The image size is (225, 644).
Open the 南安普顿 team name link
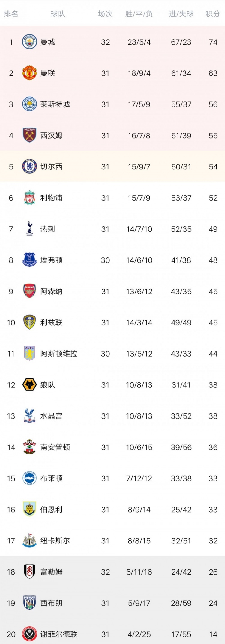tap(55, 447)
